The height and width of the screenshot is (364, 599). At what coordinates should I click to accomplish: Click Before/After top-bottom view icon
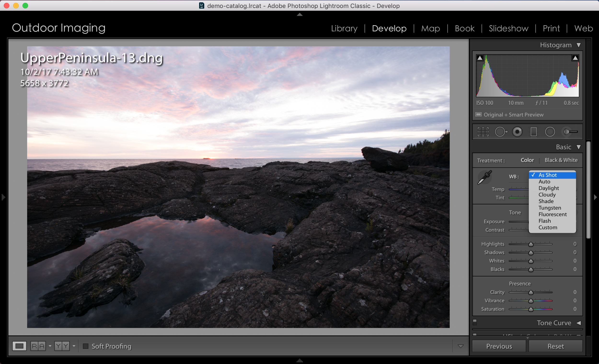[62, 346]
